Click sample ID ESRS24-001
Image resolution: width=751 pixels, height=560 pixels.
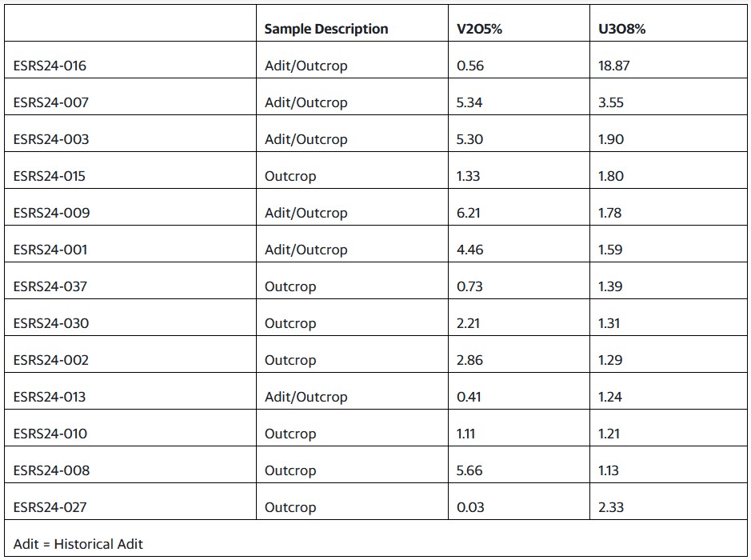50,250
